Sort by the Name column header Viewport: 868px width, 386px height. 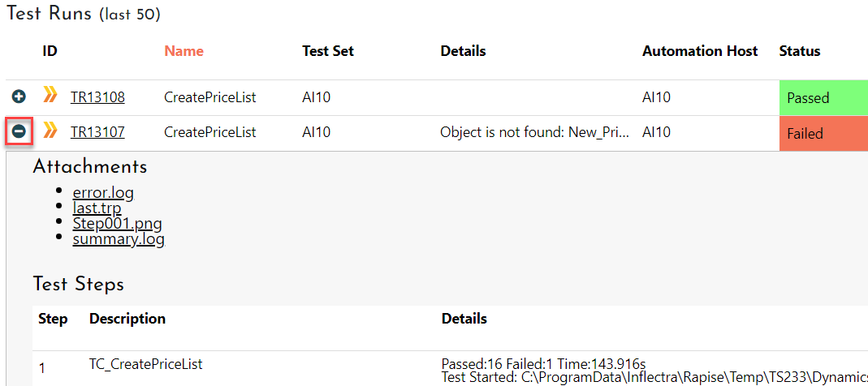tap(184, 51)
